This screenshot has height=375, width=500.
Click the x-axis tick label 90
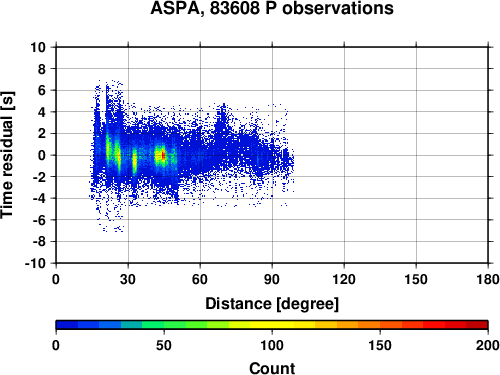pos(272,279)
